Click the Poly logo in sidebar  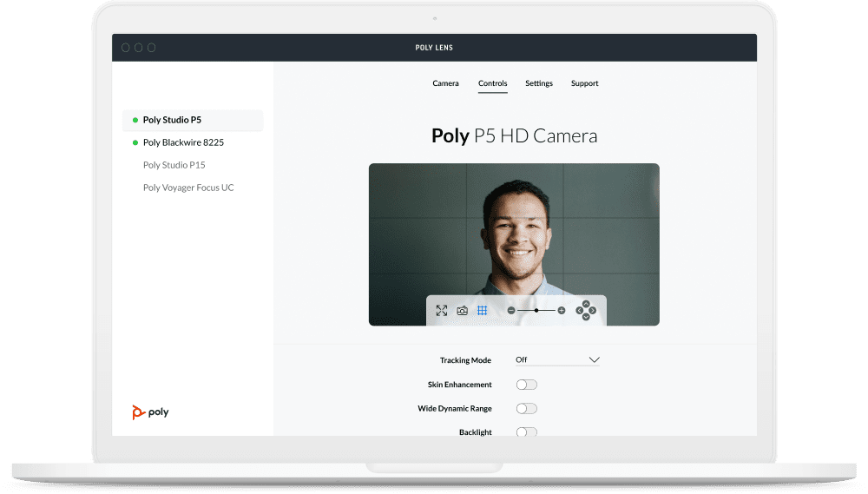[150, 412]
